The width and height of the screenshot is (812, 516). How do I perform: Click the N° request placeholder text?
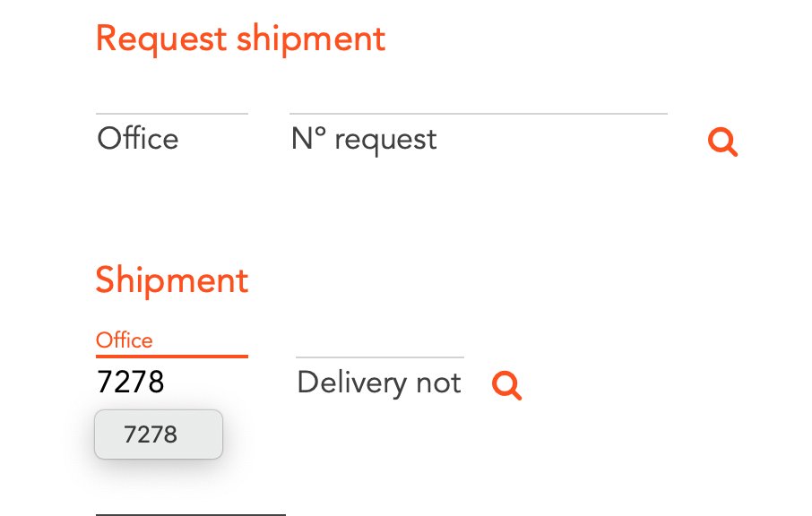pyautogui.click(x=365, y=139)
